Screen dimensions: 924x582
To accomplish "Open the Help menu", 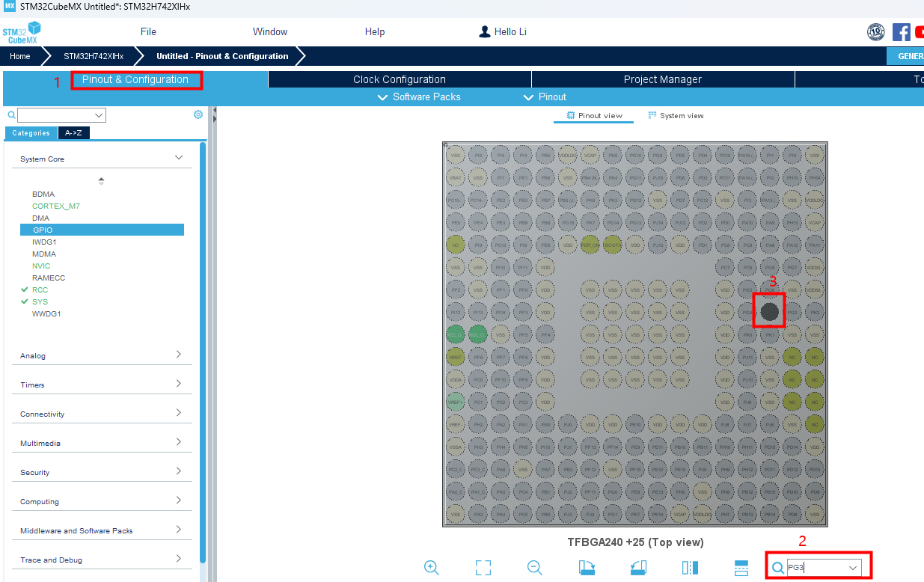I will [375, 31].
